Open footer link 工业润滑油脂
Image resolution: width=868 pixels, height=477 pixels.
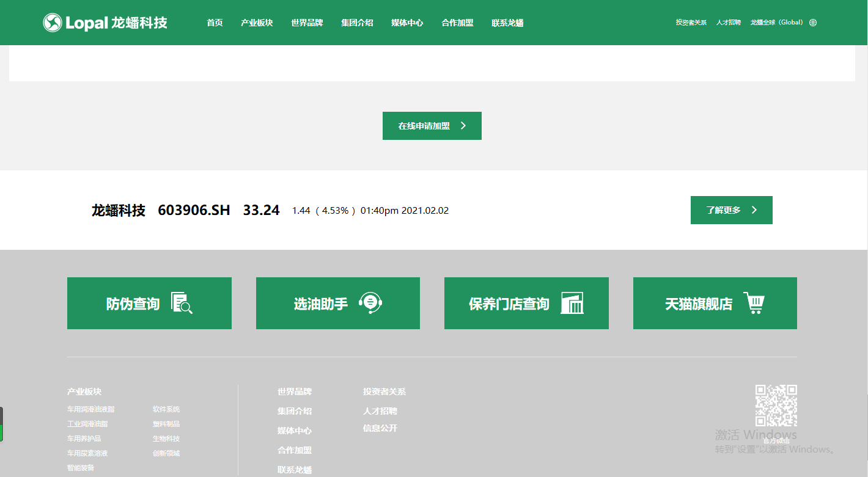click(x=87, y=424)
